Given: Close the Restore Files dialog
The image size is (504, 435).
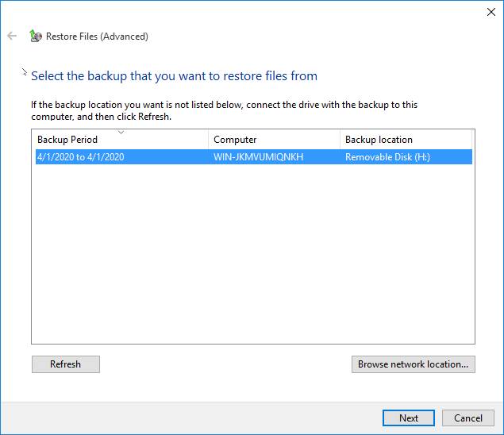Looking at the screenshot, I should [491, 12].
